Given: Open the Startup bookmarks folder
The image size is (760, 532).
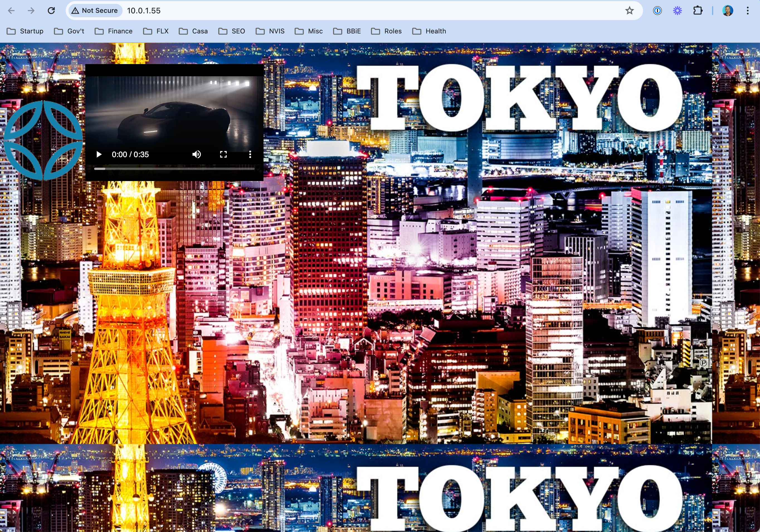Looking at the screenshot, I should [x=25, y=31].
